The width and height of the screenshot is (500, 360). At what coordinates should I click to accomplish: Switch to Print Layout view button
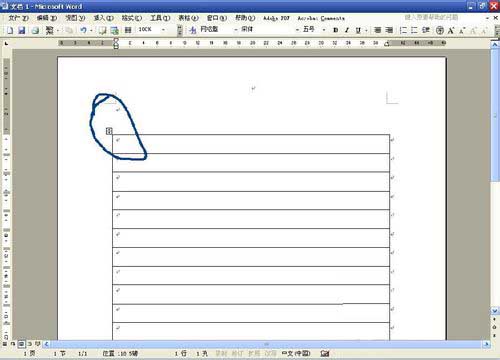[21, 344]
